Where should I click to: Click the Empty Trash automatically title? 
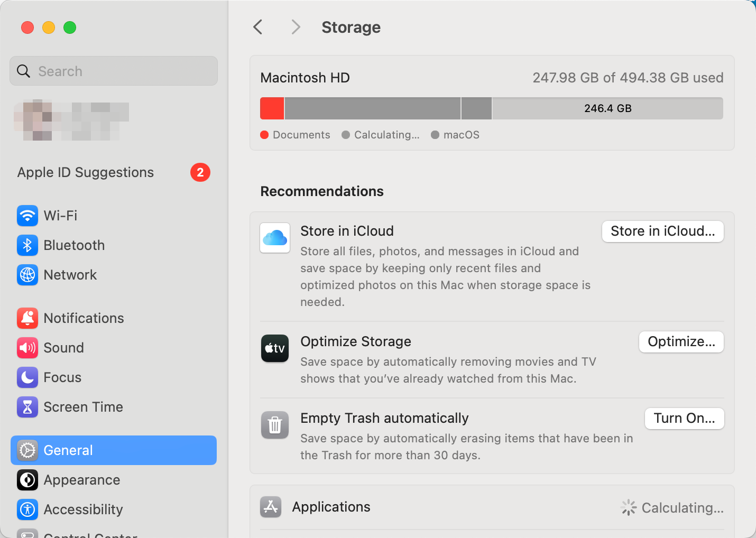(x=384, y=418)
